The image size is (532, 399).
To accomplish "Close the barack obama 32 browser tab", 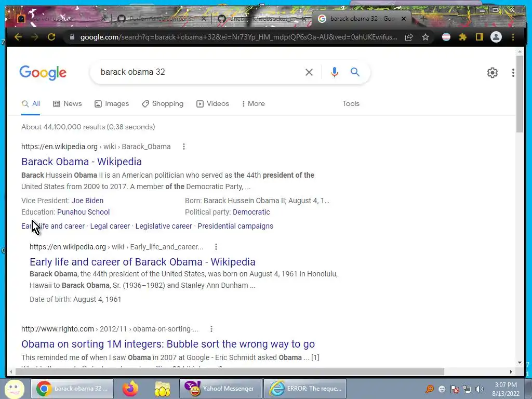I will (x=404, y=19).
